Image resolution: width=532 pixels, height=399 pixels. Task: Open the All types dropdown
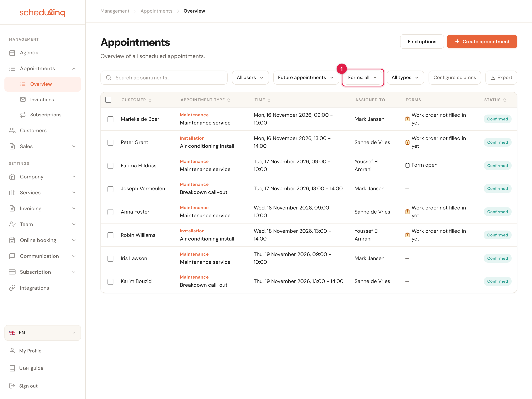point(405,77)
